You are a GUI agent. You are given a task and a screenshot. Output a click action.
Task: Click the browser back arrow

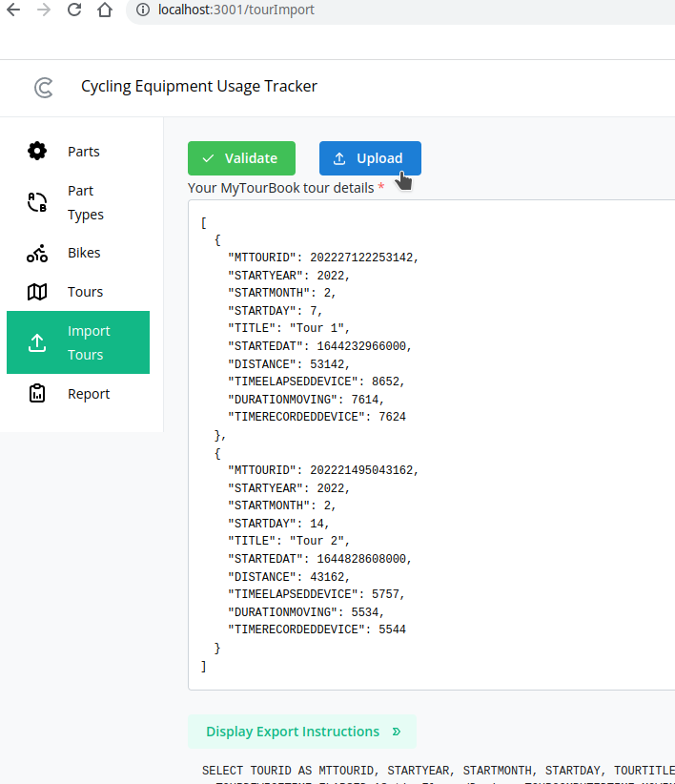[x=13, y=10]
